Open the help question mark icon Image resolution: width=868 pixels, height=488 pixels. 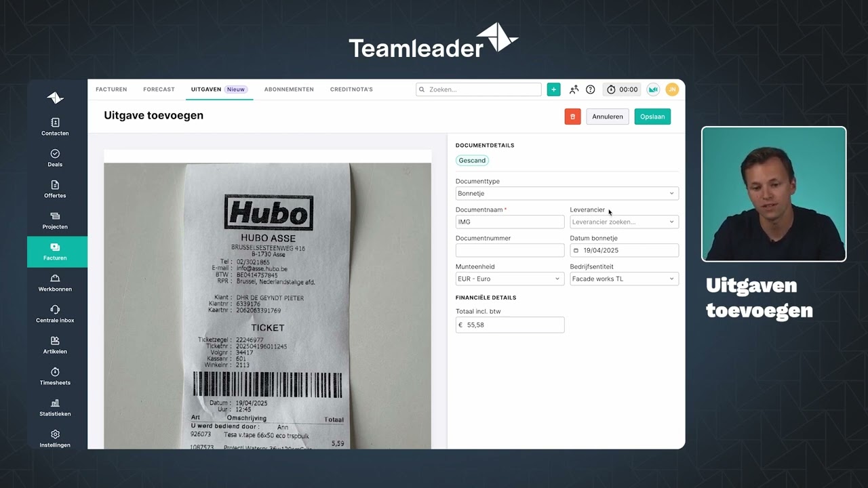click(591, 89)
